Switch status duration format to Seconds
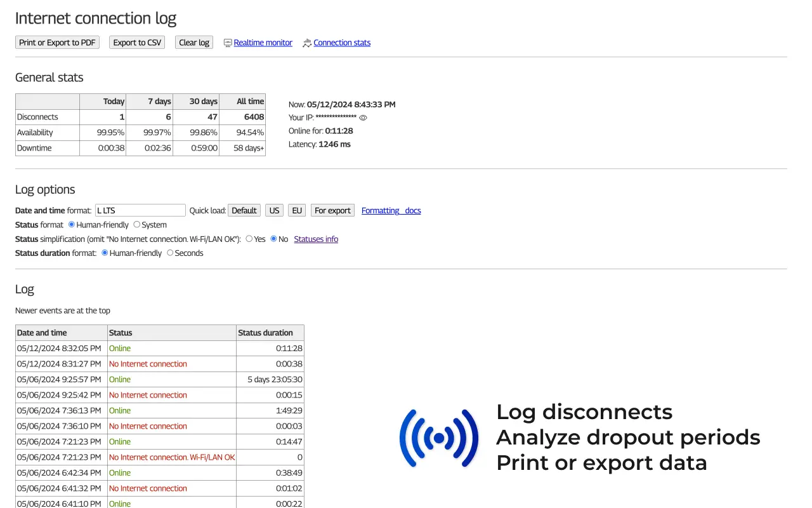Image resolution: width=812 pixels, height=508 pixels. pos(170,253)
